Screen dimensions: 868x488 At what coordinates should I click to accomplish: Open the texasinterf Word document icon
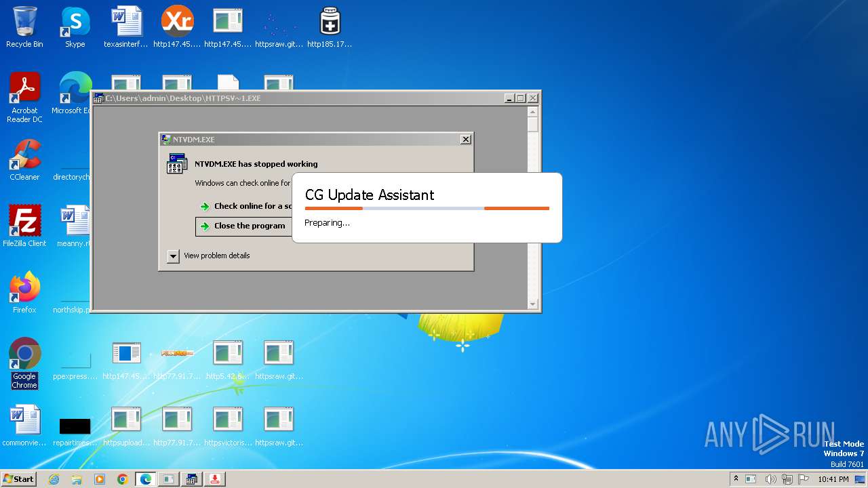coord(125,27)
